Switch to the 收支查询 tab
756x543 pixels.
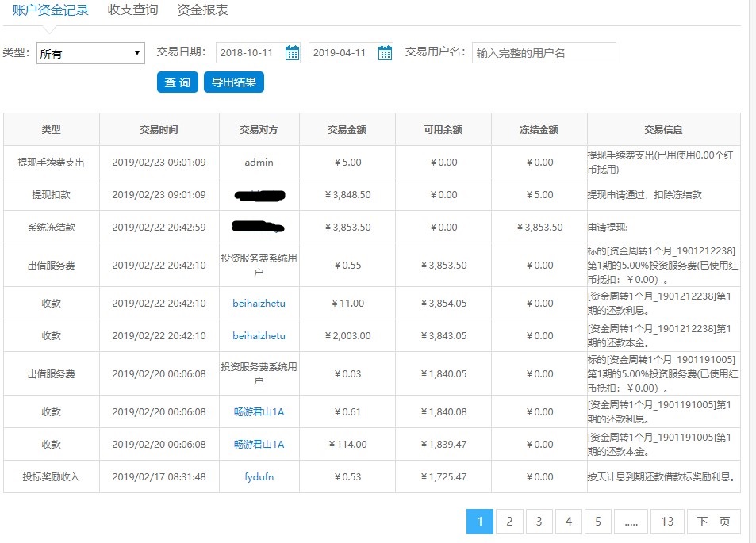132,10
